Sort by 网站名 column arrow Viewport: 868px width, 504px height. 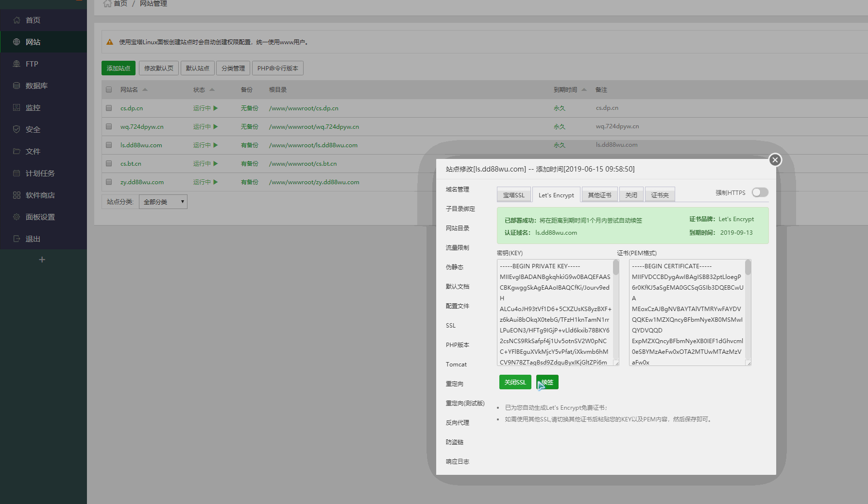[145, 89]
